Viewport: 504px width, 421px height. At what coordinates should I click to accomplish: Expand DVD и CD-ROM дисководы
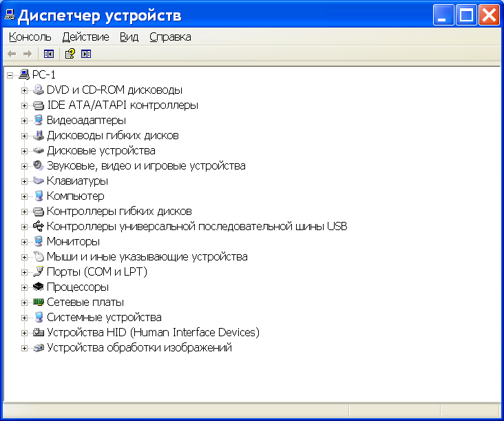[24, 90]
